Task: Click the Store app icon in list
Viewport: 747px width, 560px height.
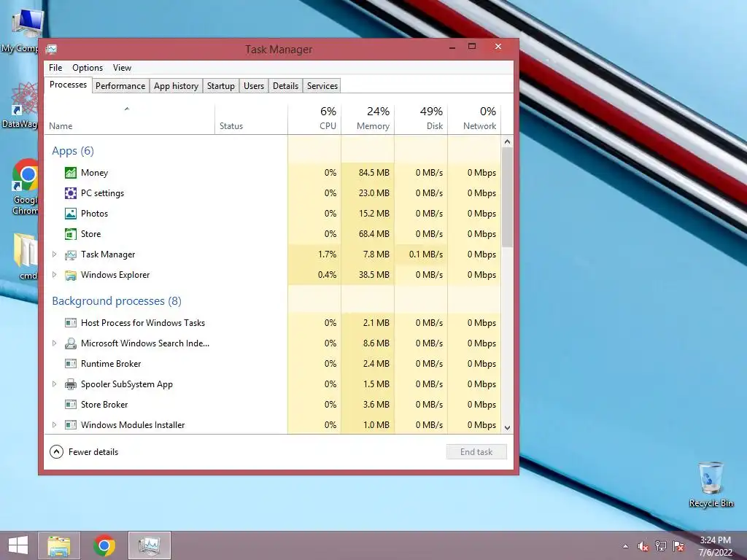Action: click(x=71, y=234)
